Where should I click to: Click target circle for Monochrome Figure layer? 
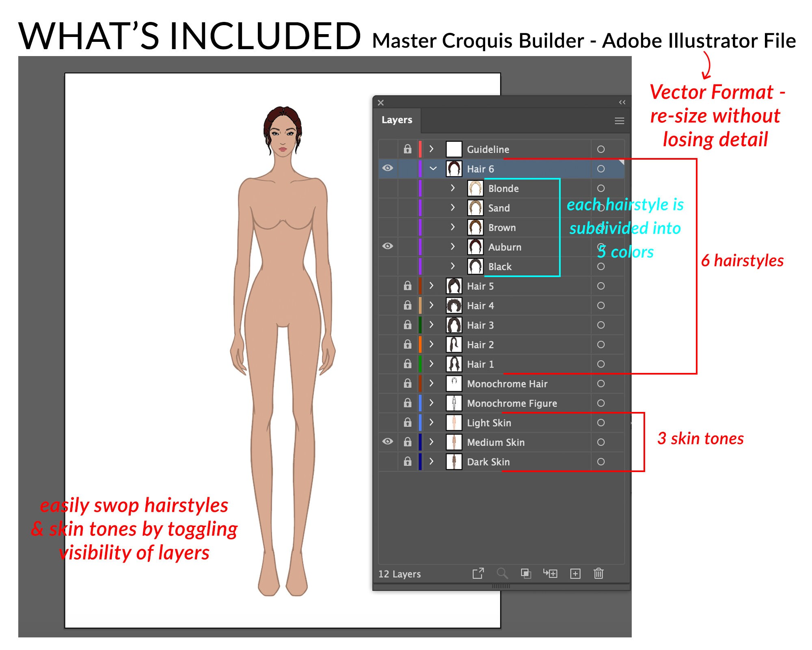[601, 403]
